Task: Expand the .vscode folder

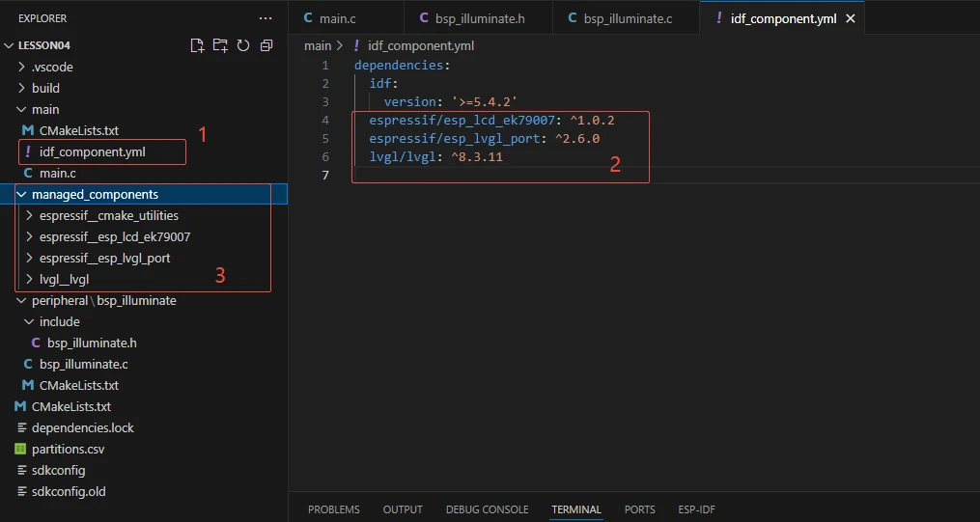Action: point(51,67)
